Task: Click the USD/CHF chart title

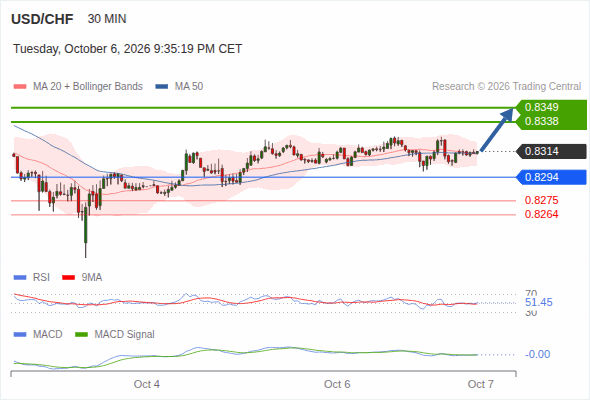Action: click(42, 19)
